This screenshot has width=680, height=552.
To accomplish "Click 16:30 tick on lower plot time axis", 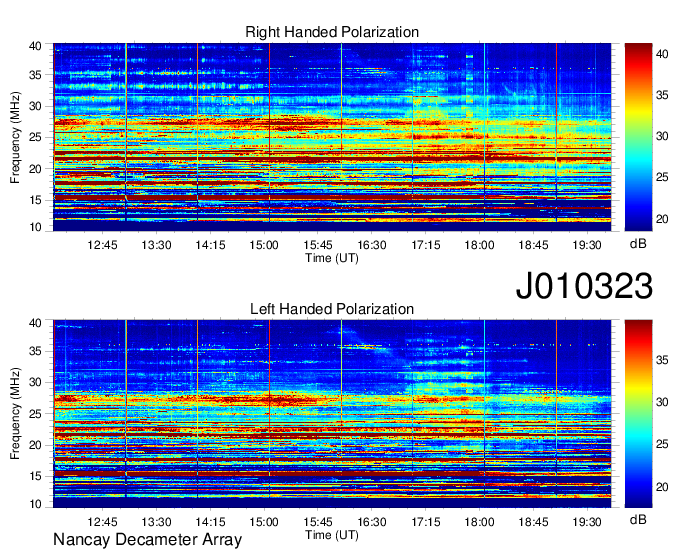I will (372, 522).
